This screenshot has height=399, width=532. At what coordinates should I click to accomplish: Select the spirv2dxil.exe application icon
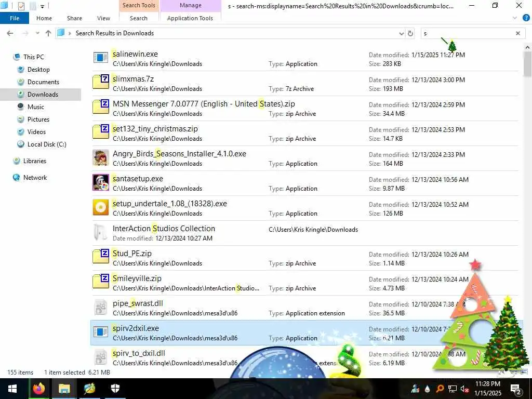pos(100,332)
